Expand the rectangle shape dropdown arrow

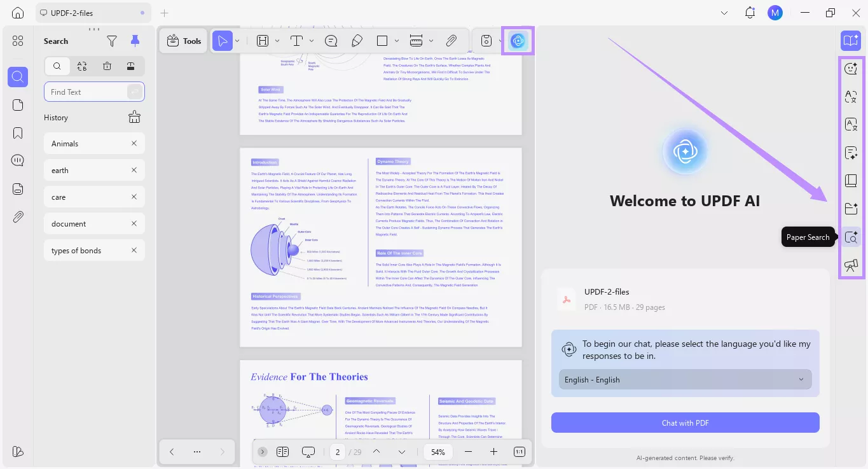click(x=397, y=41)
